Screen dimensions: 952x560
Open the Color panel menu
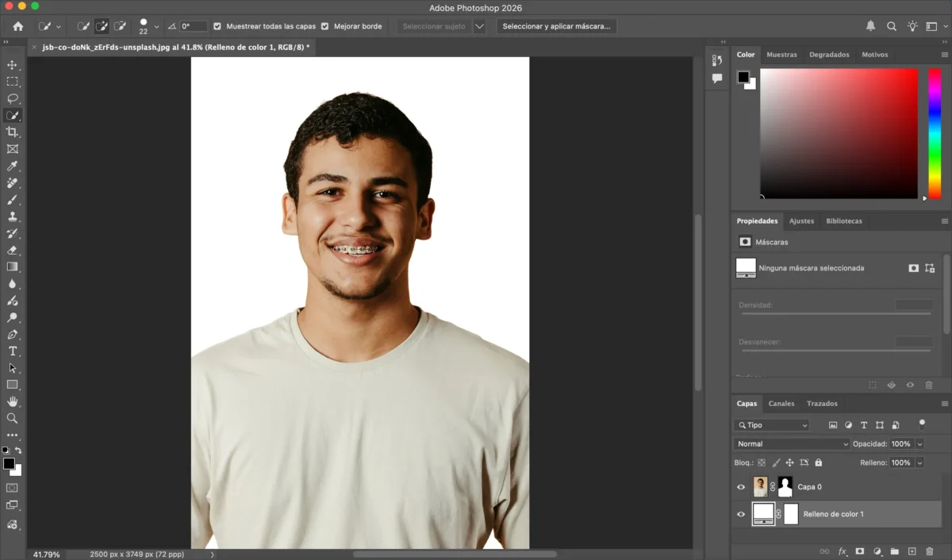pos(944,55)
